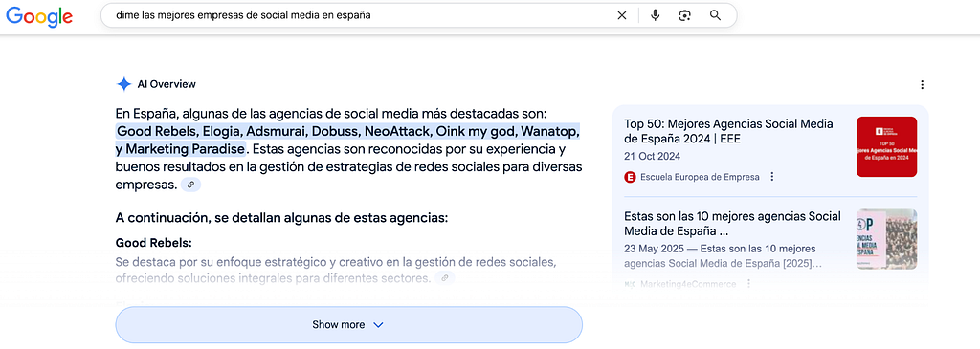The image size is (980, 349).
Task: Click 'A continuación, se detallan' heading text
Action: tap(282, 218)
